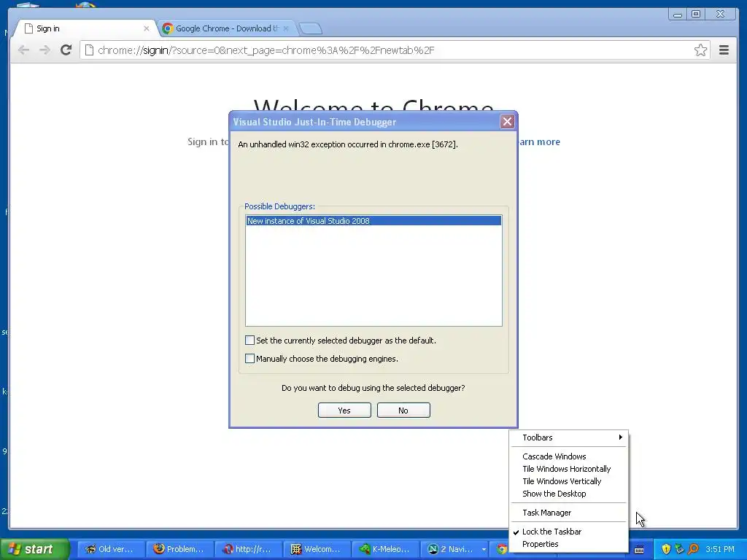747x560 pixels.
Task: Select Show the Desktop
Action: pos(569,494)
